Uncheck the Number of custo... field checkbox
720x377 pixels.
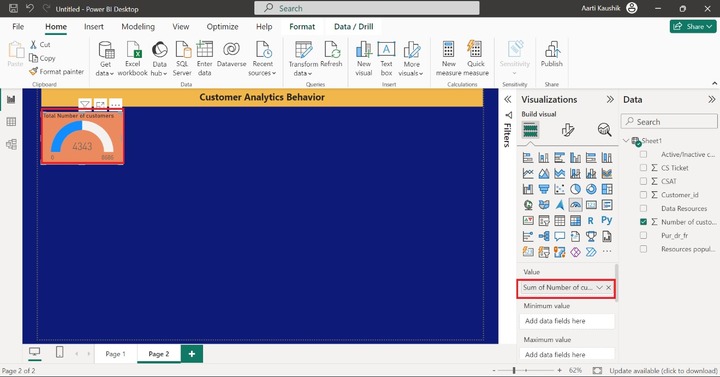(643, 222)
